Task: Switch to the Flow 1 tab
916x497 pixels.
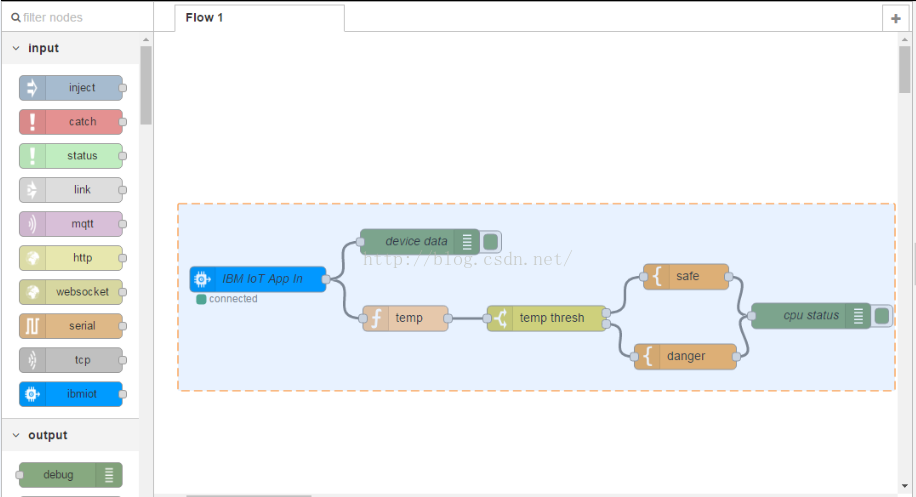Action: (x=205, y=18)
